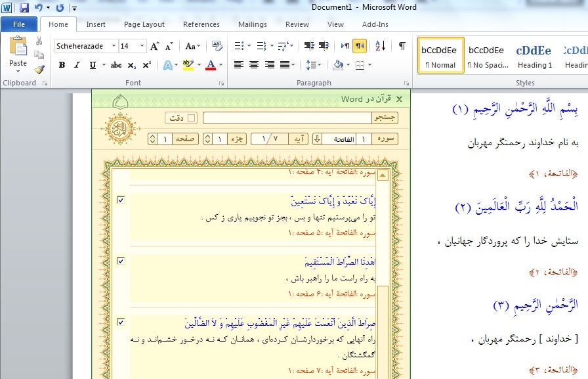Apply red font color swatch
Image resolution: width=588 pixels, height=379 pixels.
[211, 65]
